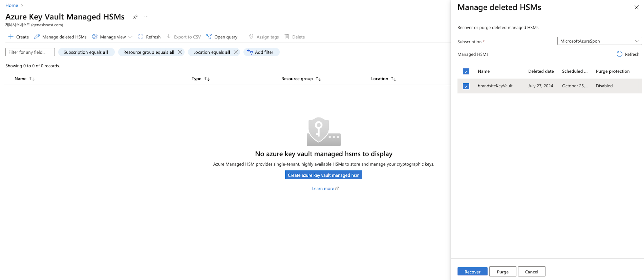
Task: Remove the Location equals all filter
Action: [x=235, y=52]
